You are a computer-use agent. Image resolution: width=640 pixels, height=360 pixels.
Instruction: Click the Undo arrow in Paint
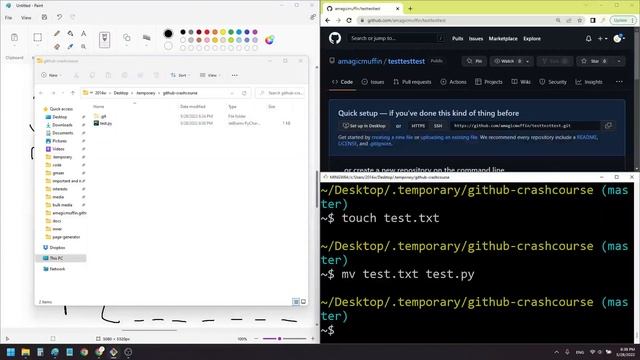click(x=59, y=17)
